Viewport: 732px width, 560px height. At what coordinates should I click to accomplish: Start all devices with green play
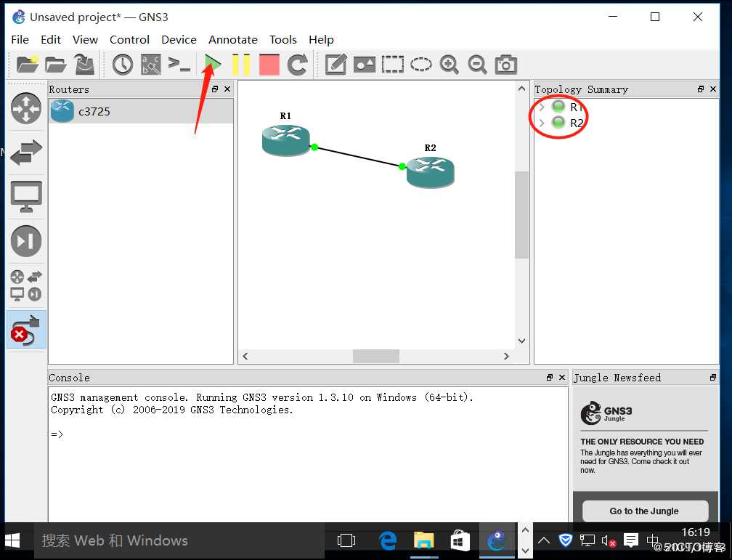pyautogui.click(x=212, y=65)
